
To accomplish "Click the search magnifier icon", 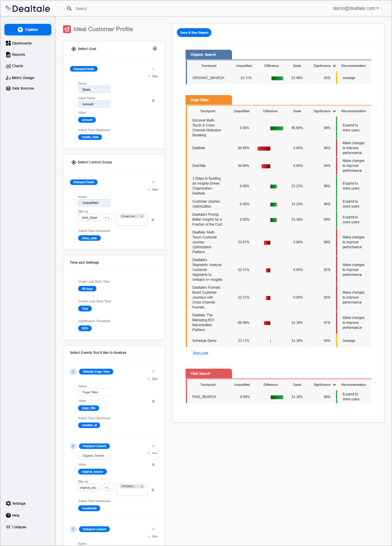I will [x=69, y=8].
